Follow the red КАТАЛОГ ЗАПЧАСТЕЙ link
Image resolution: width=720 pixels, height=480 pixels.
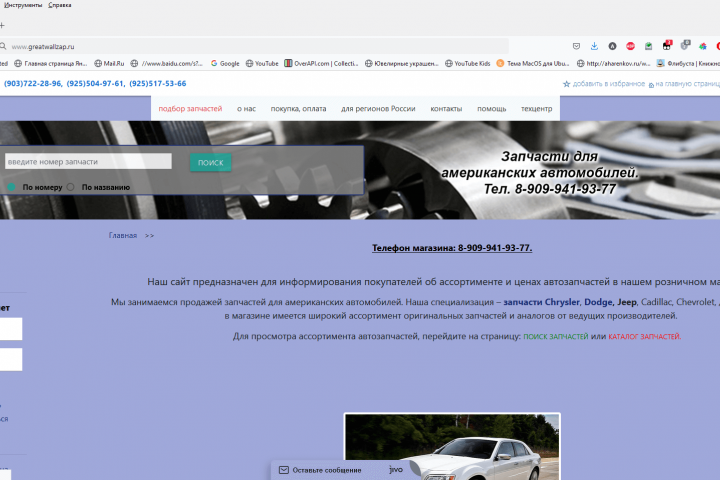[645, 337]
